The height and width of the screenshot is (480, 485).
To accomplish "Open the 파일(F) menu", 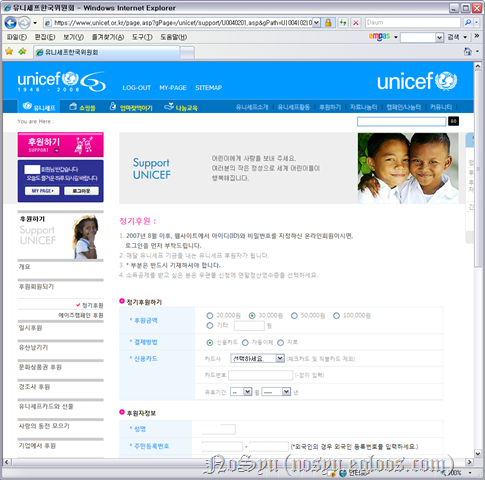I will pos(17,37).
